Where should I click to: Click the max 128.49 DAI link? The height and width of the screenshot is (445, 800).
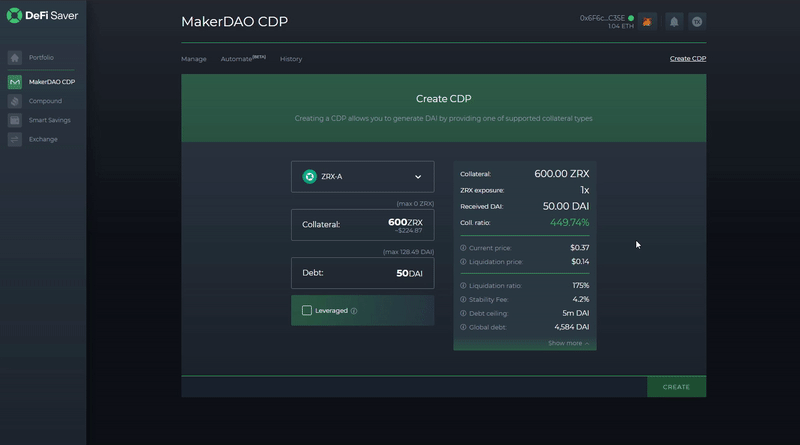tap(408, 252)
